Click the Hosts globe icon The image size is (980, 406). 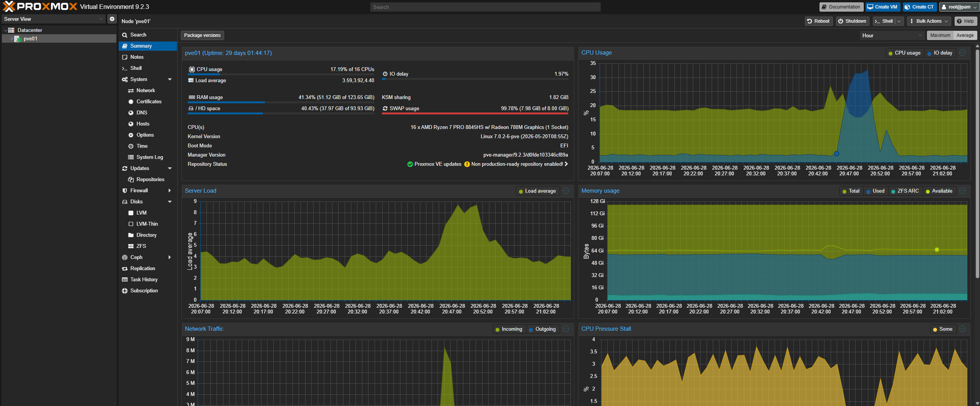tap(131, 124)
